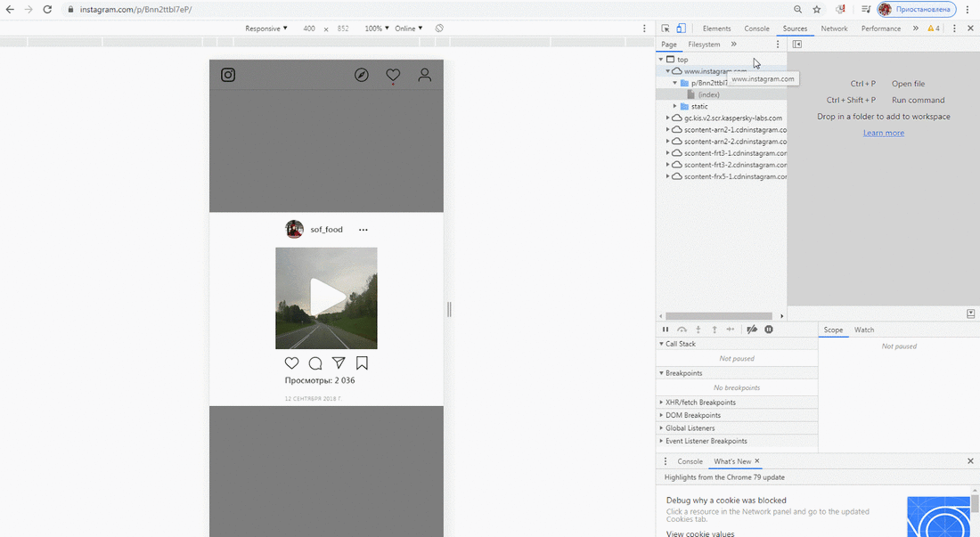Click the viewport width field 400
The image size is (980, 537).
(309, 28)
